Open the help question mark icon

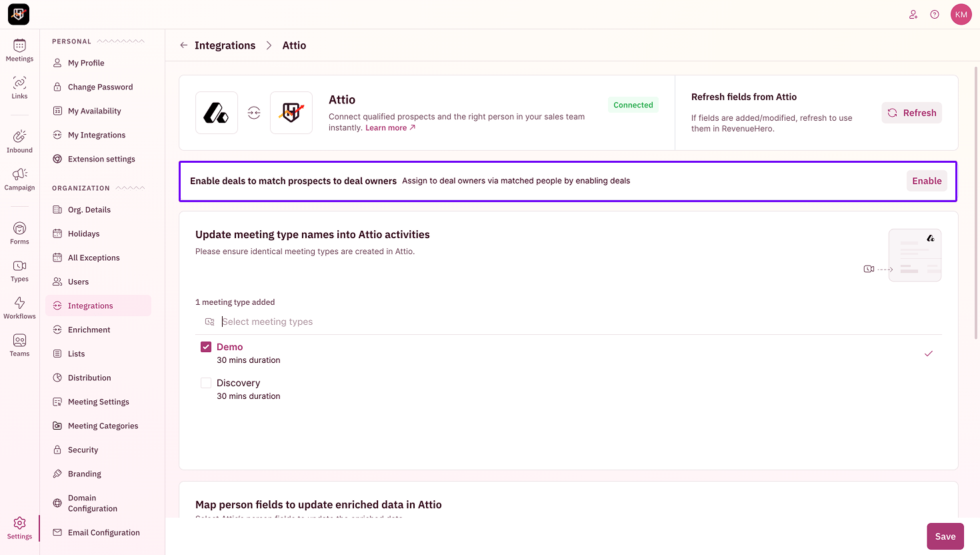point(935,14)
